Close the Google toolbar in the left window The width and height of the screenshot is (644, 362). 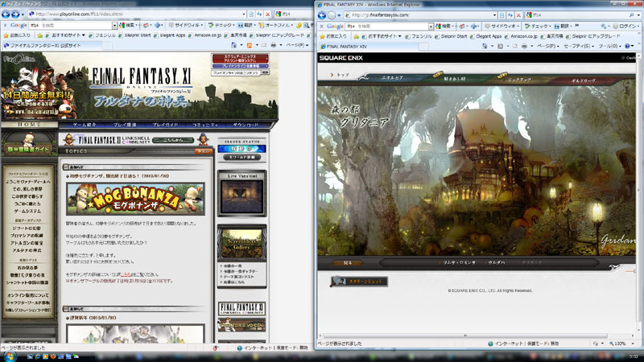coord(5,25)
